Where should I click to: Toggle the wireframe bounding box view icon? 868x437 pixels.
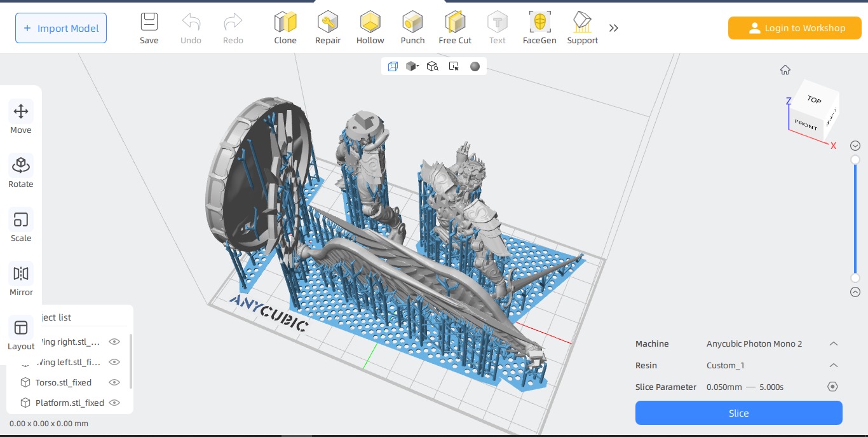click(393, 66)
